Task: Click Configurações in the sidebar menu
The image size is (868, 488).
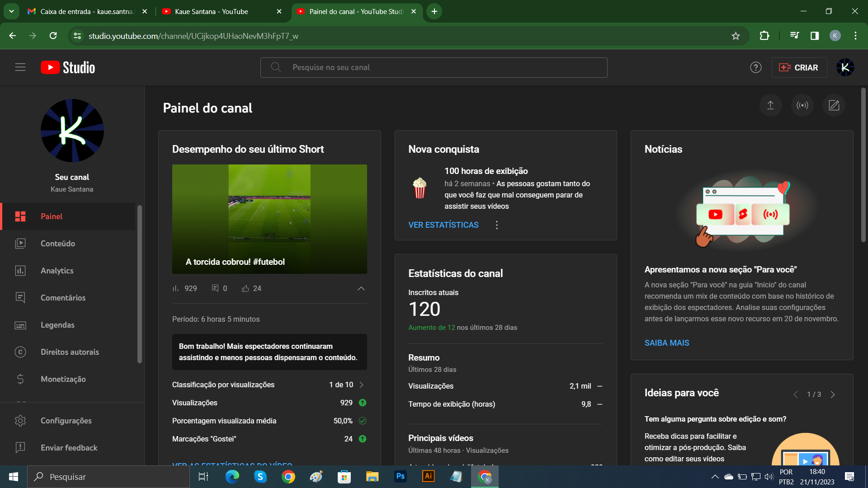Action: click(x=66, y=421)
